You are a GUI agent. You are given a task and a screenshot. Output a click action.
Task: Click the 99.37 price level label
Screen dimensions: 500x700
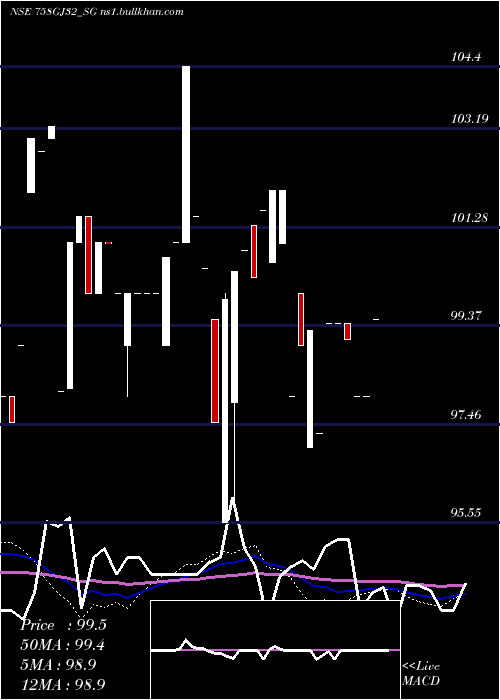(467, 316)
